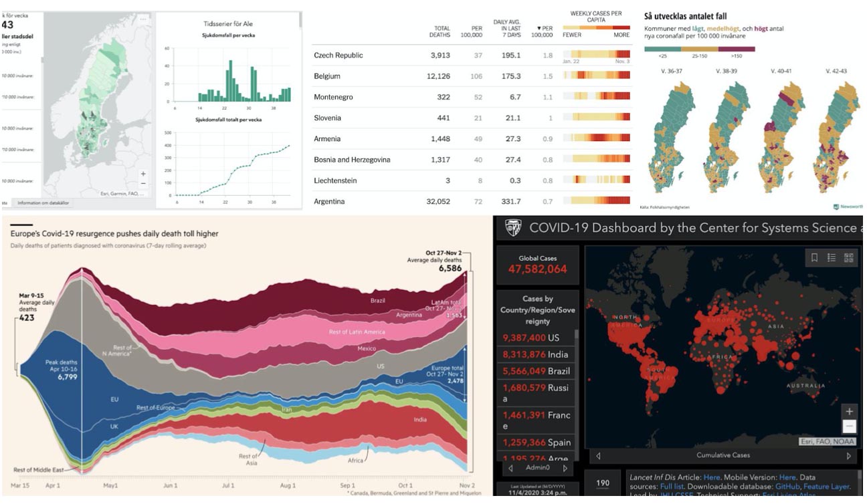Click the Bosnia and Herzegovina row

point(472,160)
